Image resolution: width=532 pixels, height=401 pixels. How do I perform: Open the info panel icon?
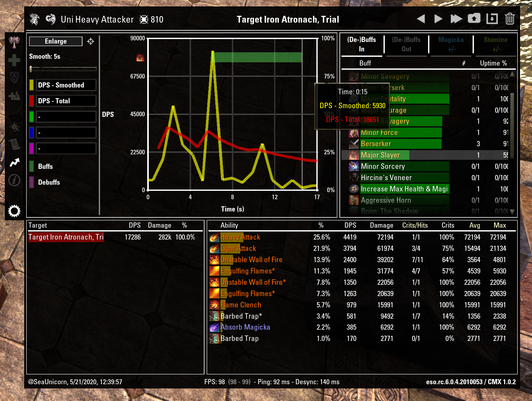click(14, 180)
